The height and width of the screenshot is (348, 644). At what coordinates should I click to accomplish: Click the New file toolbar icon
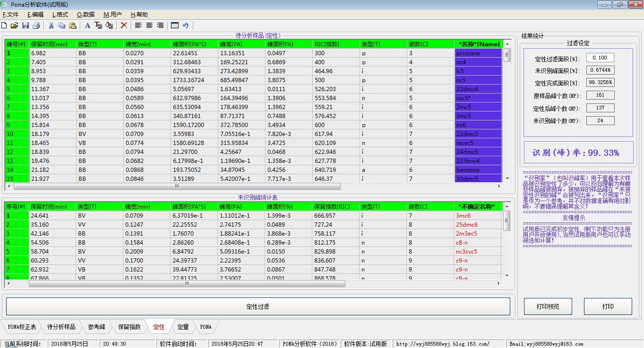click(x=4, y=25)
